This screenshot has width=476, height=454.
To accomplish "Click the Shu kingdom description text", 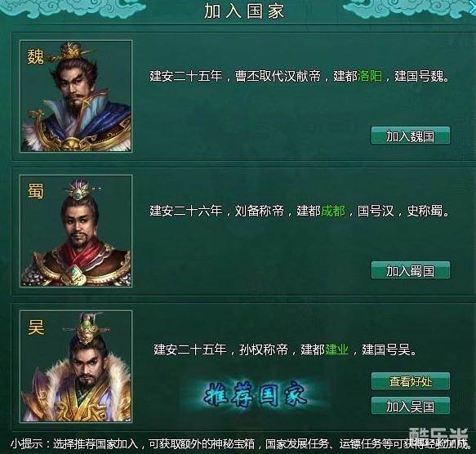I will pos(300,211).
